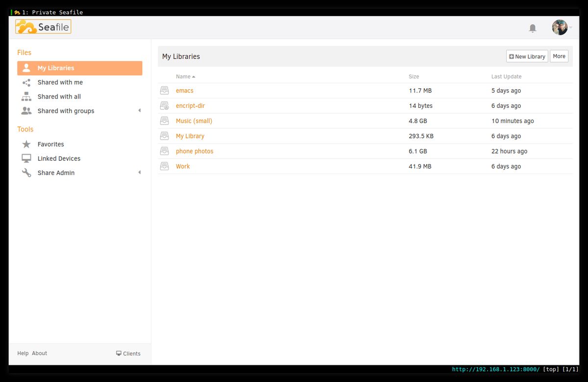This screenshot has width=588, height=382.
Task: Click the Seafile favicon in tab bar
Action: click(x=17, y=12)
